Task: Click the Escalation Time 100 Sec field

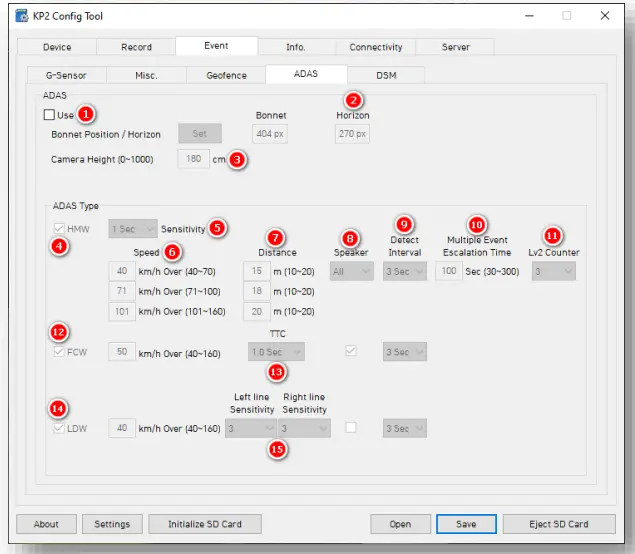Action: pyautogui.click(x=449, y=271)
